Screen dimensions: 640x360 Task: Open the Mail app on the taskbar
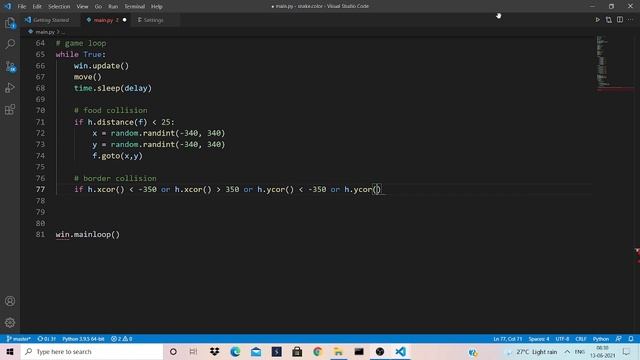point(256,351)
